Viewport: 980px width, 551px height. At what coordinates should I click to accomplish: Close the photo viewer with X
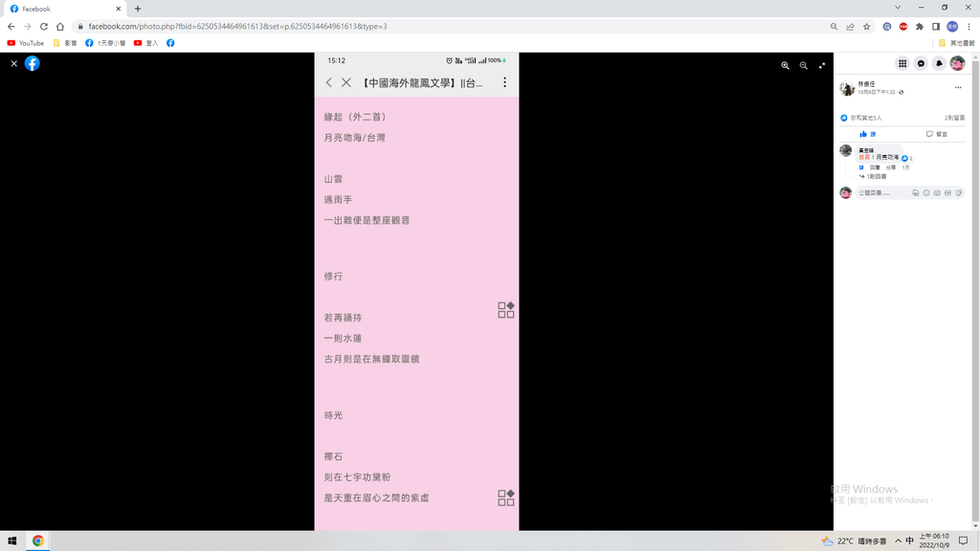click(x=13, y=63)
